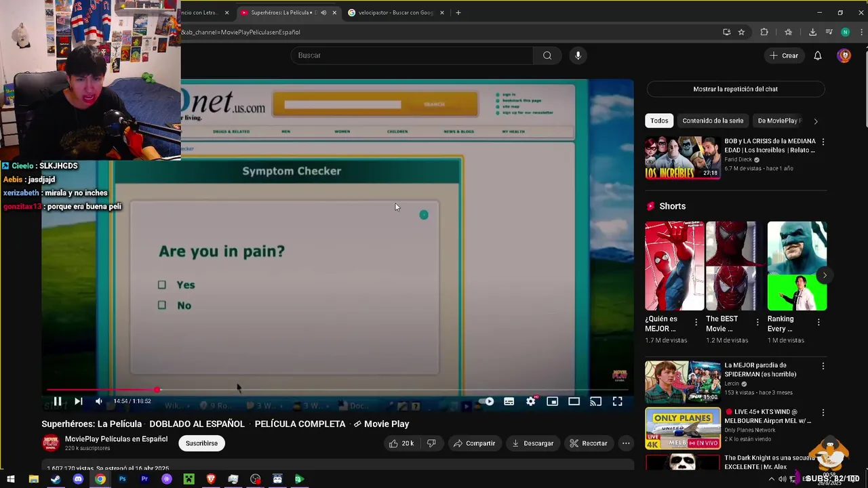Screen dimensions: 868x488
Task: Open YouTube notifications bell
Action: pyautogui.click(x=818, y=56)
